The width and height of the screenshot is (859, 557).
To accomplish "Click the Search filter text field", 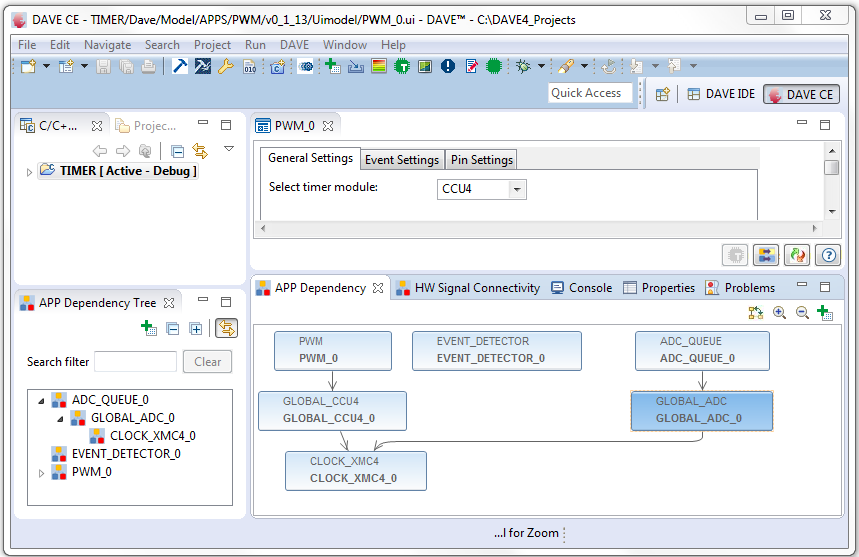I will point(135,361).
